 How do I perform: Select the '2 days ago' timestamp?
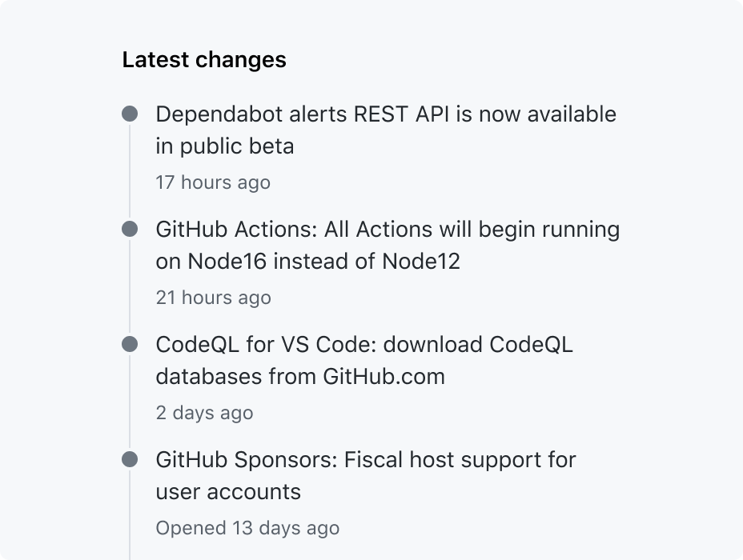[x=204, y=413]
